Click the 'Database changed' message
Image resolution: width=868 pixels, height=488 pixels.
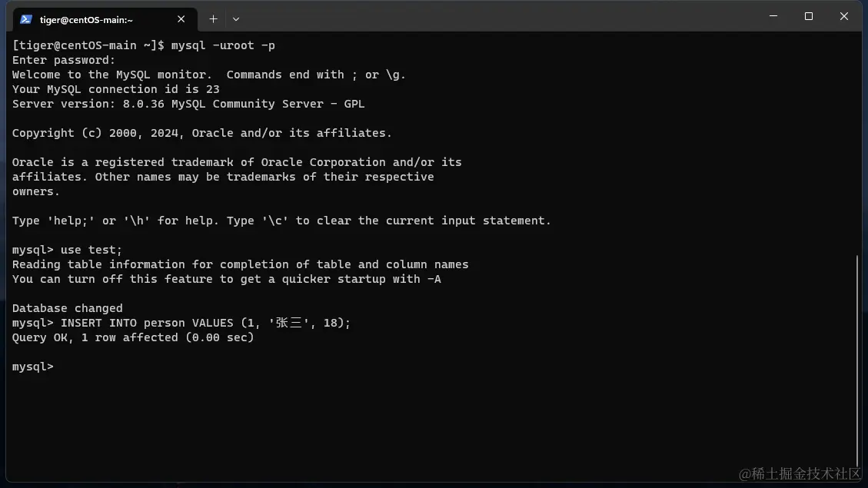[67, 308]
